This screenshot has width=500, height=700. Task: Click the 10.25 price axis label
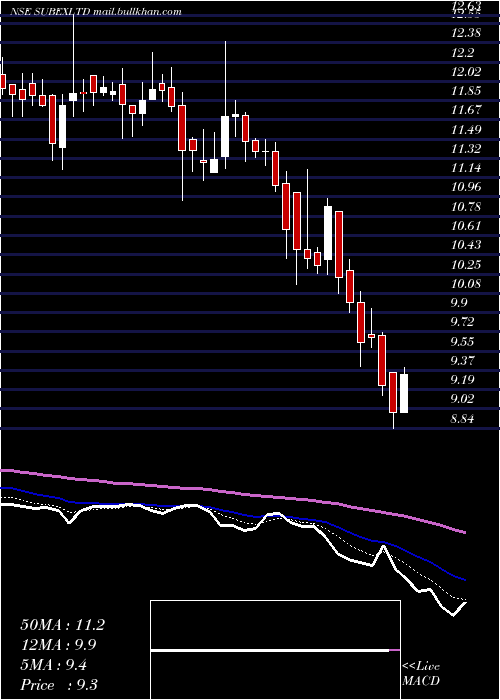[466, 264]
